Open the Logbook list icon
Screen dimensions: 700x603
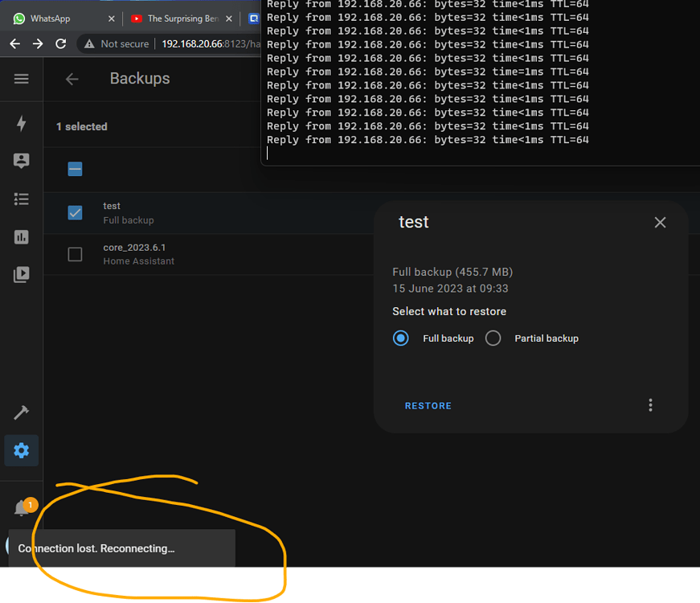point(21,199)
